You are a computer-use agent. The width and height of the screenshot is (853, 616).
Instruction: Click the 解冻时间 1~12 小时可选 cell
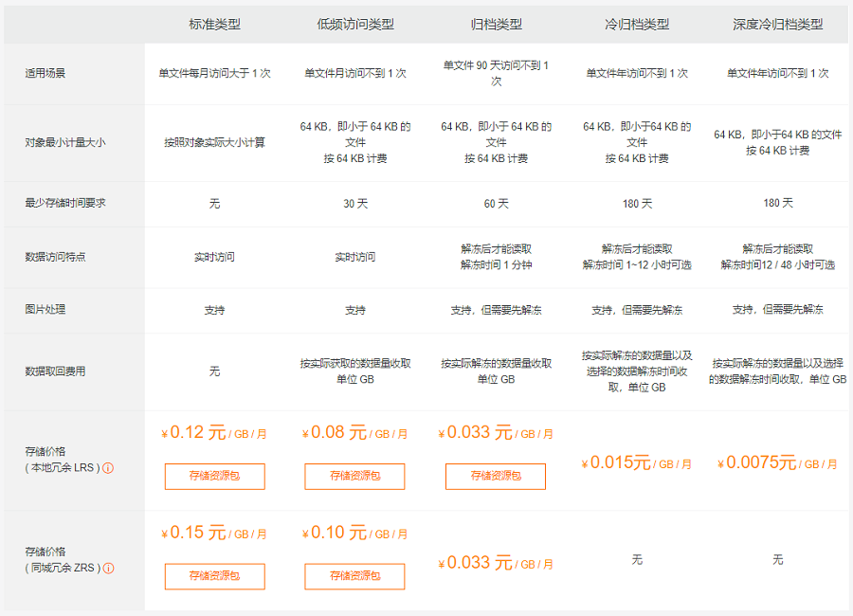click(x=637, y=265)
